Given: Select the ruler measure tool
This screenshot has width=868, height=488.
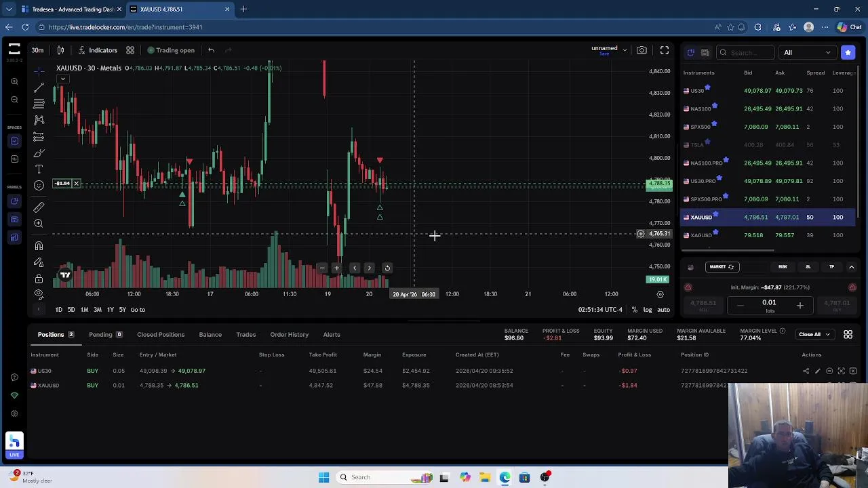Looking at the screenshot, I should coord(39,207).
